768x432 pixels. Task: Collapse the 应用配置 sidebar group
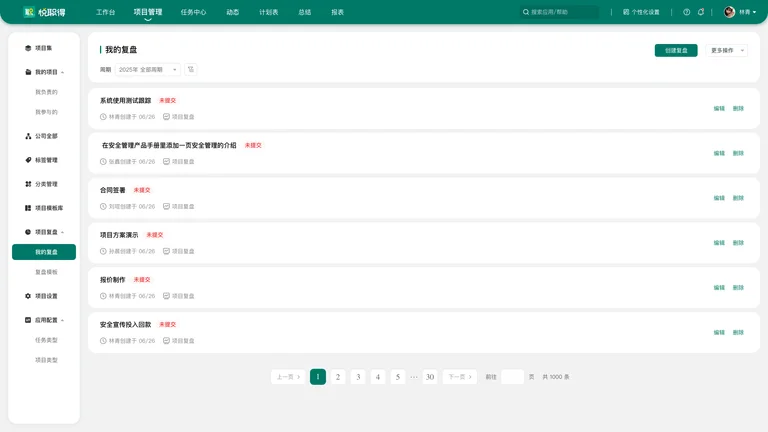[63, 320]
